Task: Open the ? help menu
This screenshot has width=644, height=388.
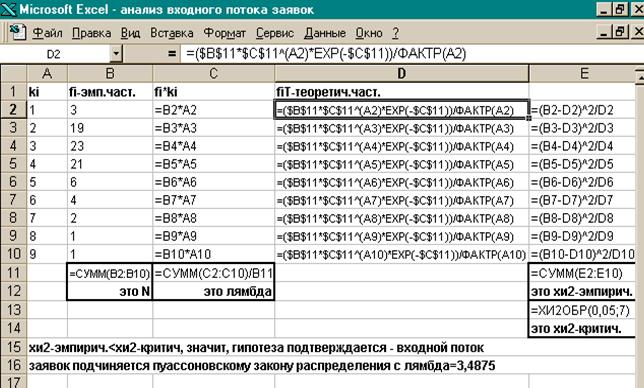Action: tap(395, 33)
